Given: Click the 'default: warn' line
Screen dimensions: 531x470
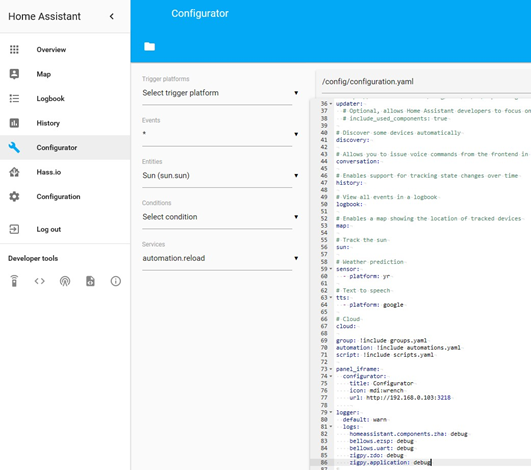Looking at the screenshot, I should [x=364, y=420].
